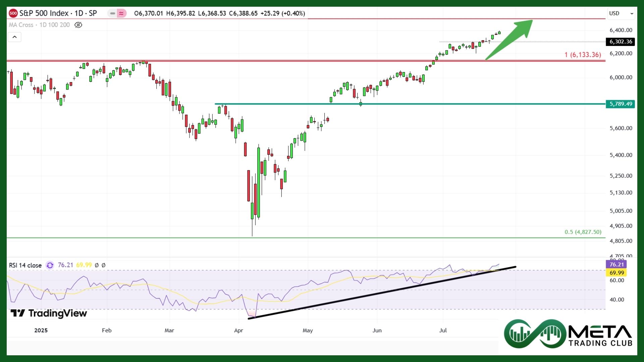Click the RSI purple refresh arrows icon
Viewport: 644px width, 362px height.
50,265
